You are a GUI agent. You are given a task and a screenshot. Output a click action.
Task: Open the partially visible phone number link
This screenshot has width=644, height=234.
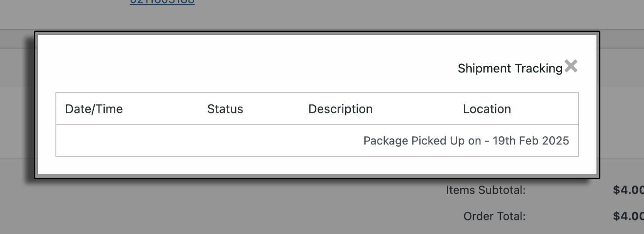[162, 2]
